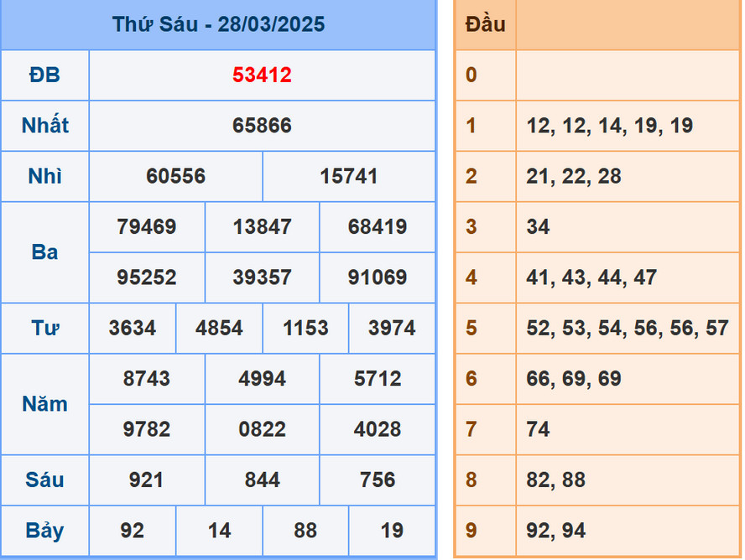Screen dimensions: 745x560
Task: Click third prize number 79469
Action: (147, 227)
